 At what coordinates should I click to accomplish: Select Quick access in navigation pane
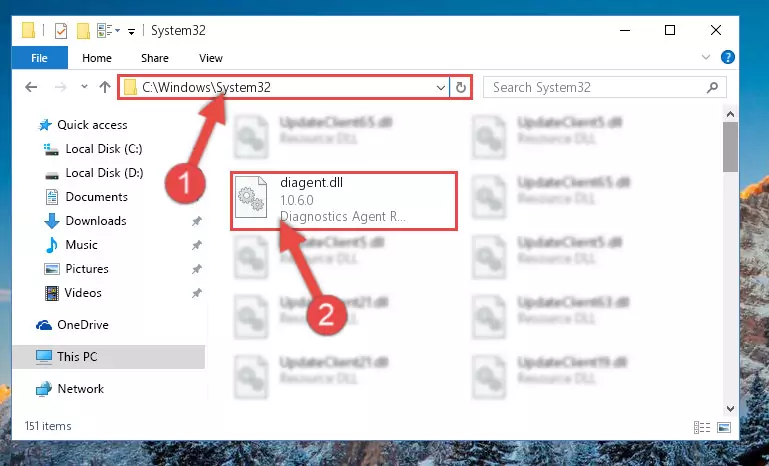92,125
